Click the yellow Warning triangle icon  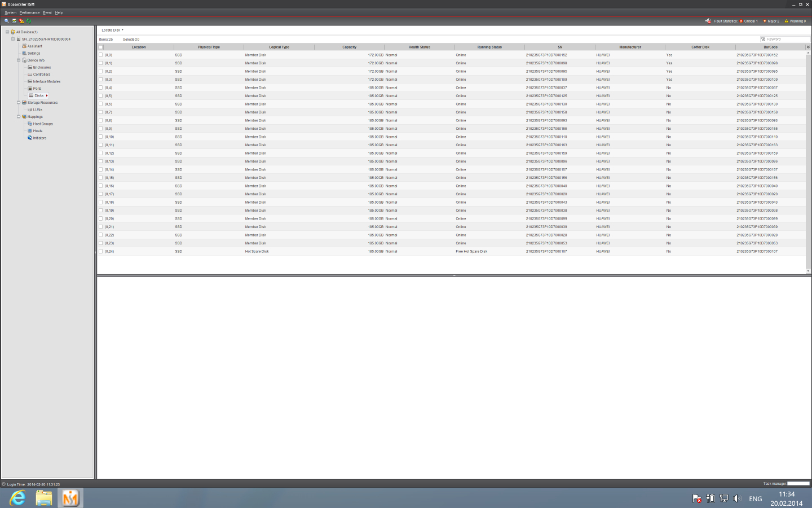point(787,21)
